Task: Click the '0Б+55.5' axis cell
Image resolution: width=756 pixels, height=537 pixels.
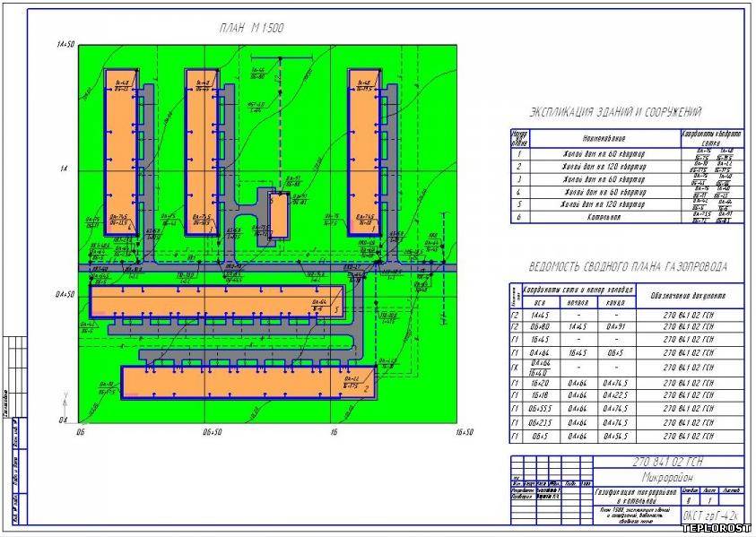Action: (x=540, y=409)
